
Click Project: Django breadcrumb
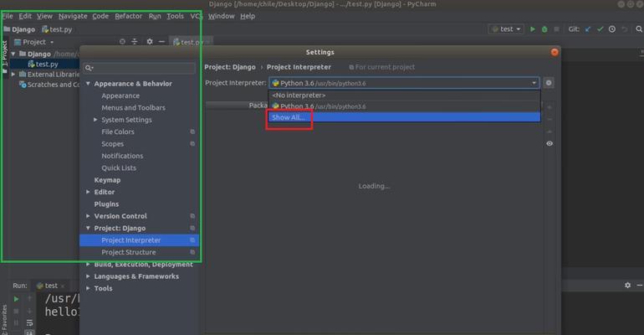coord(230,67)
